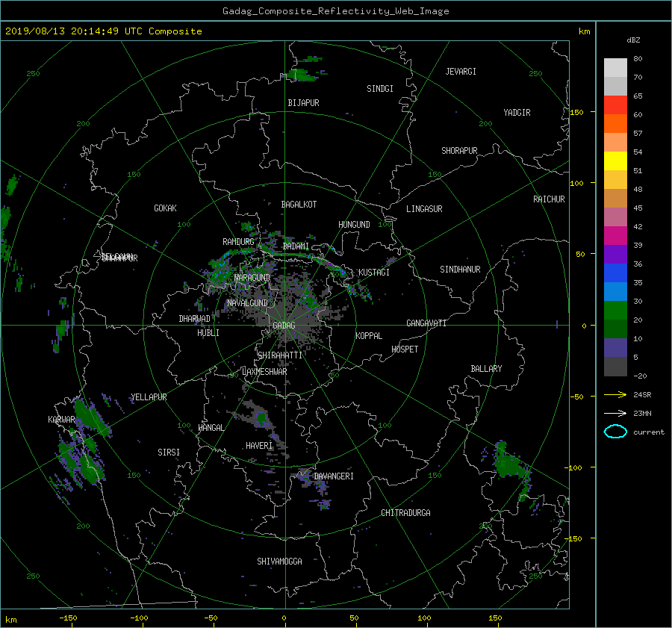The height and width of the screenshot is (628, 672).
Task: Click the Gadag_Composite_Reflectivity_Web_Image title
Action: click(335, 11)
